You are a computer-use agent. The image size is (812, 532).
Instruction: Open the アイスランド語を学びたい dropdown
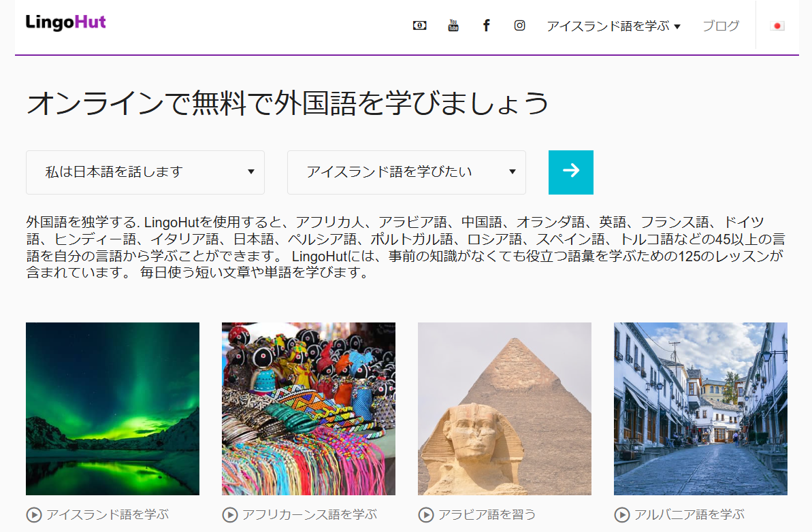(406, 172)
